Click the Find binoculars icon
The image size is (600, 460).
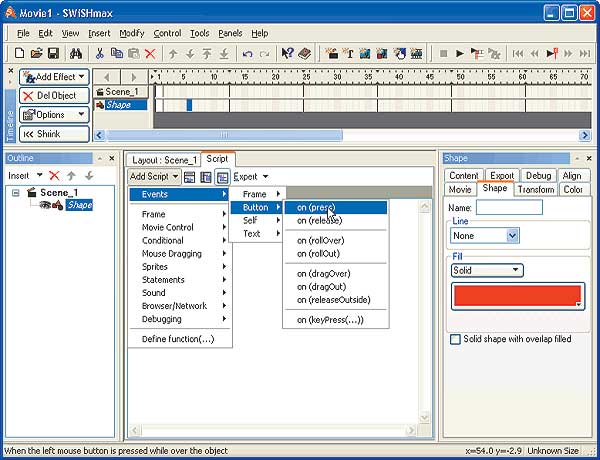75,53
